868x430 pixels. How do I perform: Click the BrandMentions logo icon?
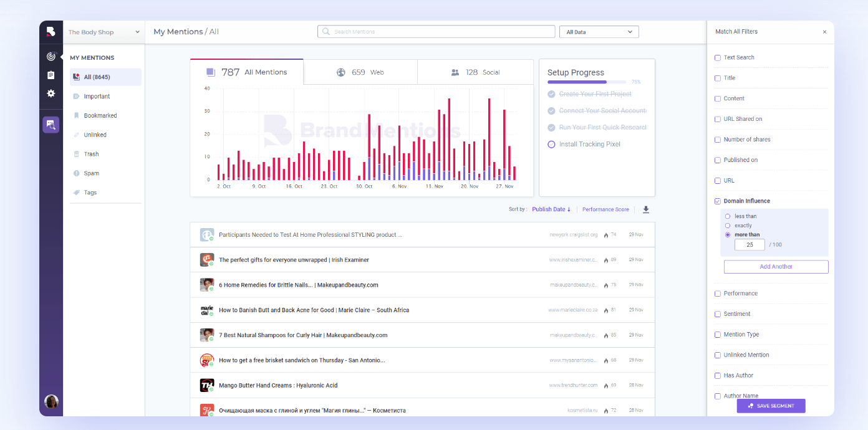click(x=51, y=31)
